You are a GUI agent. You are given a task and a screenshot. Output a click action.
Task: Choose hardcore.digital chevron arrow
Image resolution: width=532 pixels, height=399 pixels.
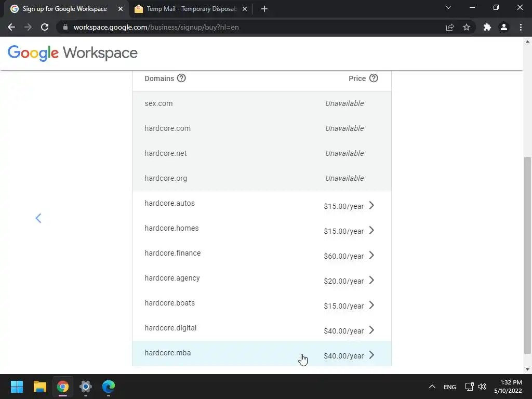click(371, 330)
